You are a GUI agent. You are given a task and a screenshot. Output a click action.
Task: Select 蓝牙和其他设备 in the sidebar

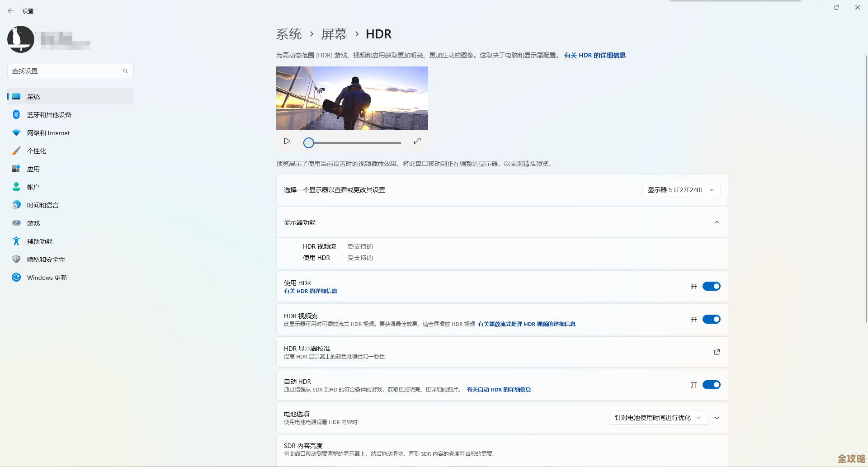point(49,114)
